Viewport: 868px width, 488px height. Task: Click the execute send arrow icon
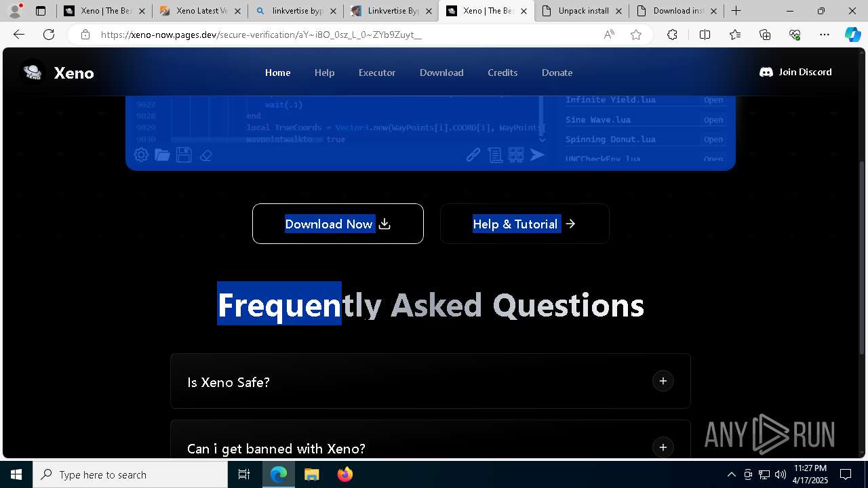pos(537,155)
